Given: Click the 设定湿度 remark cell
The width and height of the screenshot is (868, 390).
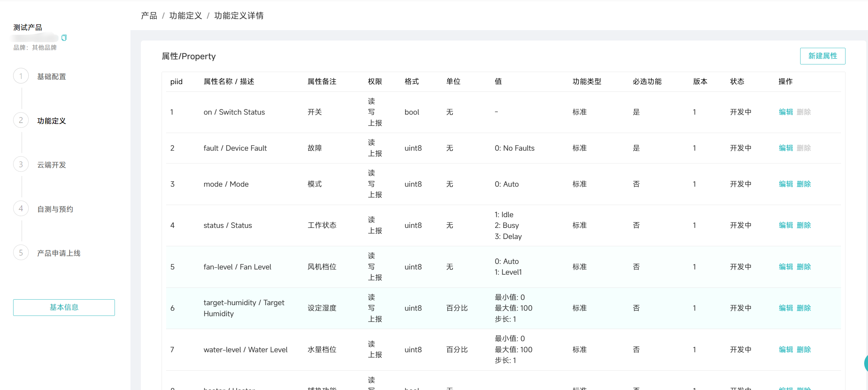Looking at the screenshot, I should (x=322, y=308).
